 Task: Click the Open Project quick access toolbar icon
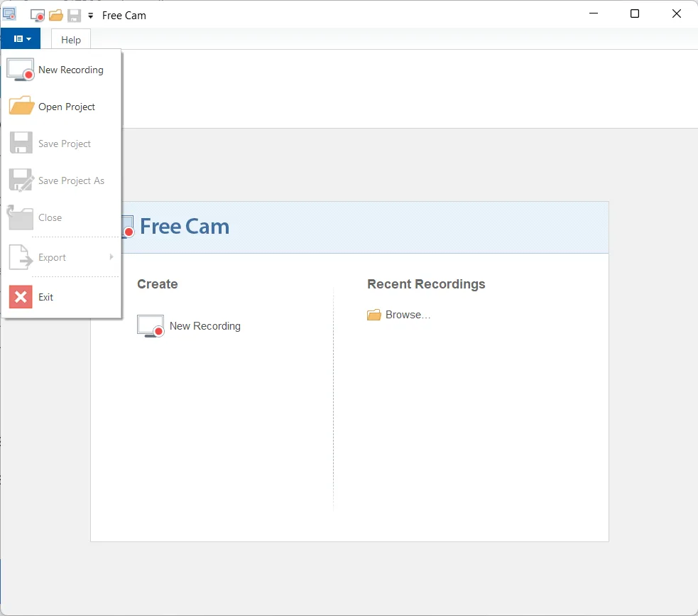coord(55,15)
